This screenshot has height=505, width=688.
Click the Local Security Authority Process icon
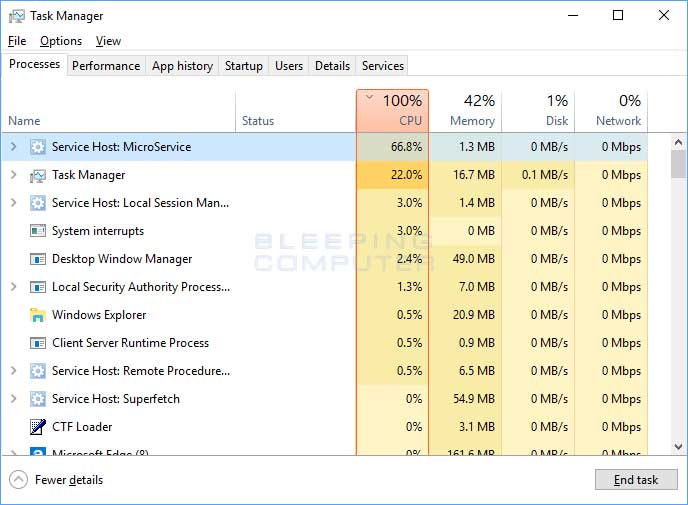tap(38, 287)
